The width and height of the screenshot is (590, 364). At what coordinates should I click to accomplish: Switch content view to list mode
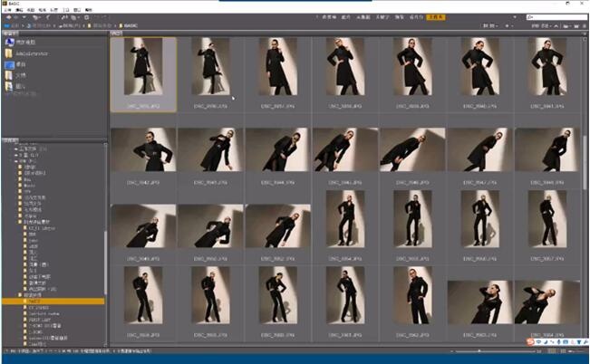pos(573,350)
